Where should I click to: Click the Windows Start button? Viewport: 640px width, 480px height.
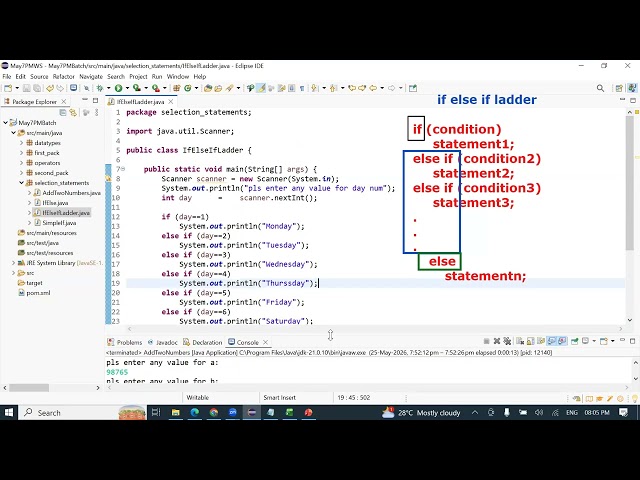(x=9, y=413)
